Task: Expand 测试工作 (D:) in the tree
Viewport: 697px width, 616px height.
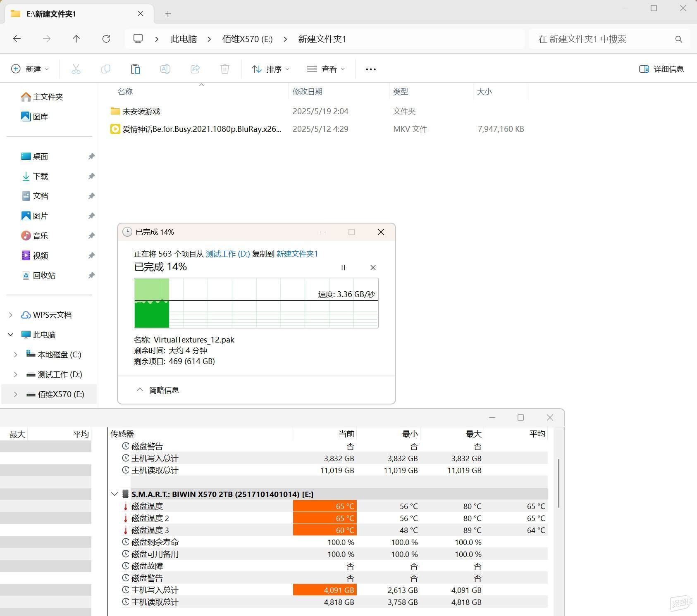Action: [16, 374]
